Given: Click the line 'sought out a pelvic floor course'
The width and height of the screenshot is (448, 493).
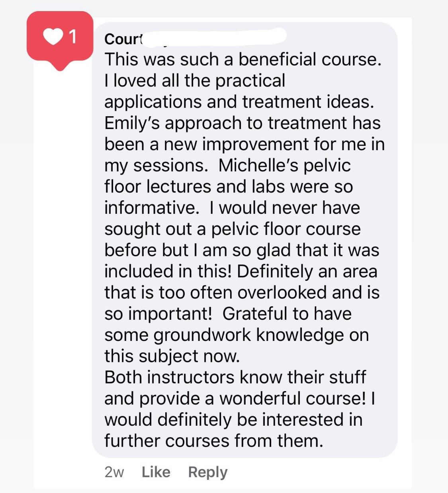Looking at the screenshot, I should (233, 229).
